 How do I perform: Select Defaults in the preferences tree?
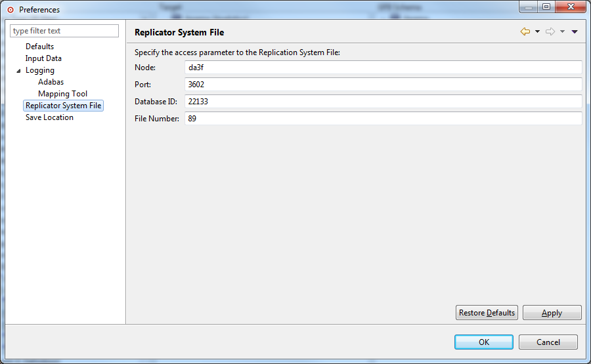39,47
